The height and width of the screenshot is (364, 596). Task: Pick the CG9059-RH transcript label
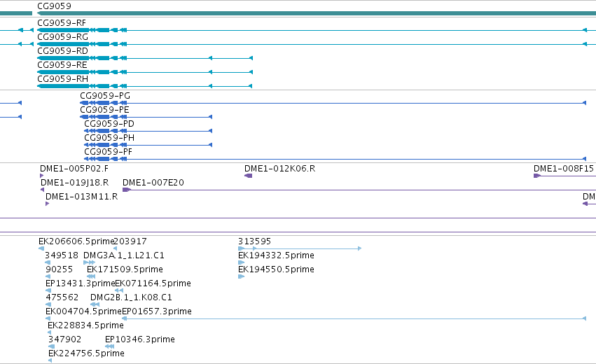[x=63, y=79]
